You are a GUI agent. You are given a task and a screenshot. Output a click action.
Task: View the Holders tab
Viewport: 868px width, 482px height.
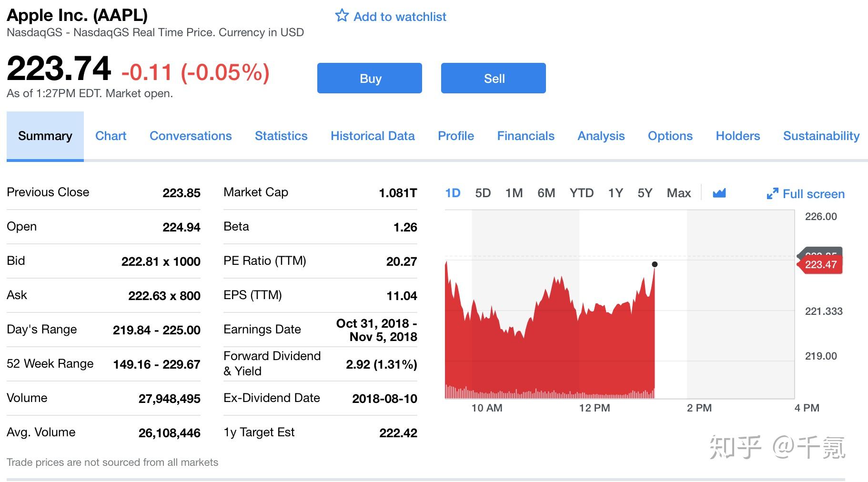(x=738, y=136)
